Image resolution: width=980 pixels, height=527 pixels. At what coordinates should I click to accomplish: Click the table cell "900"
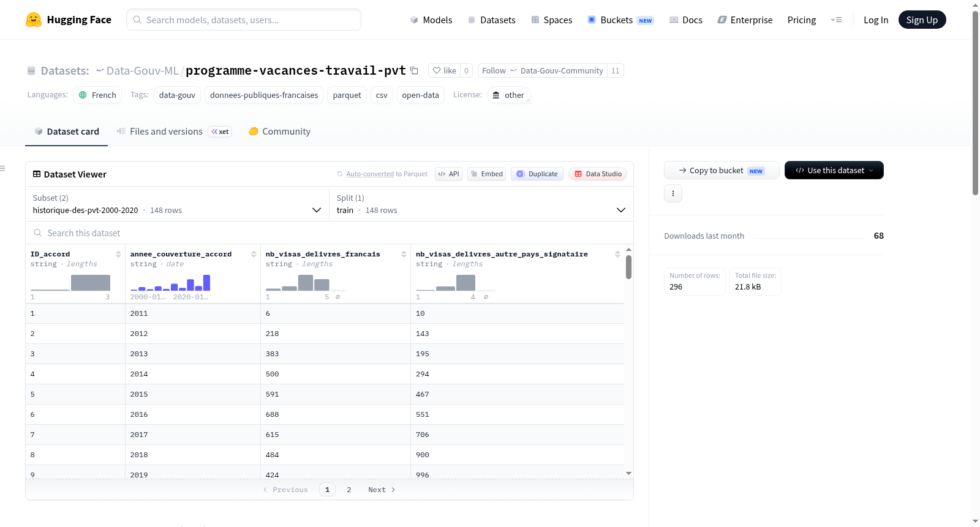[518, 455]
